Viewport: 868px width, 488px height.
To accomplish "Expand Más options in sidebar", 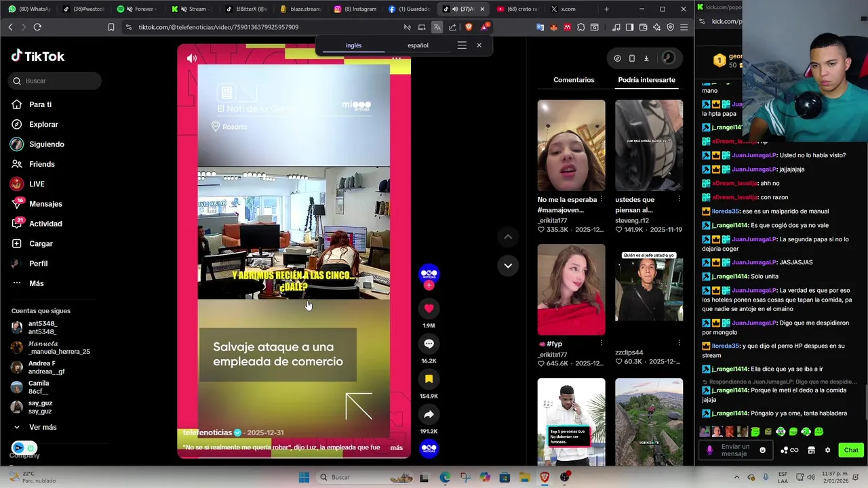I will 36,283.
